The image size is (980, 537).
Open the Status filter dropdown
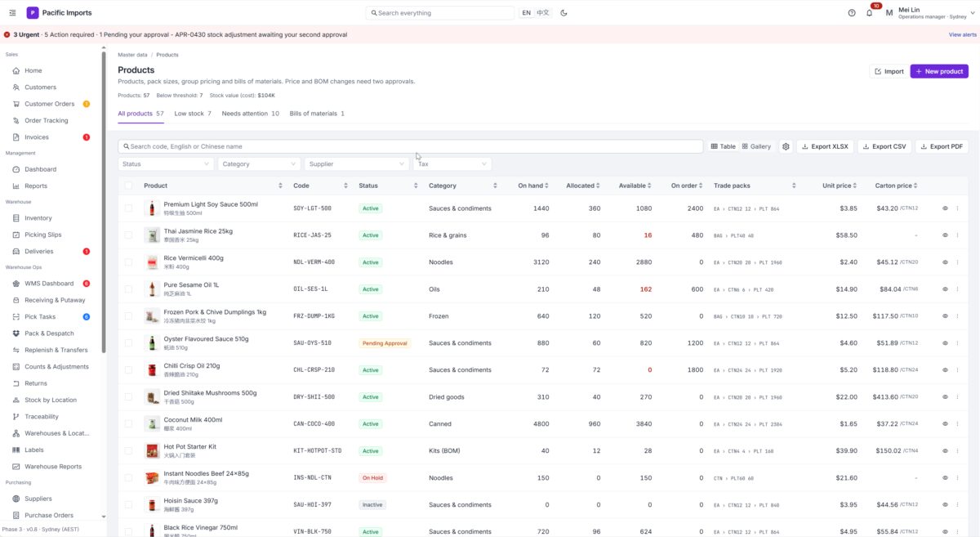(x=166, y=164)
